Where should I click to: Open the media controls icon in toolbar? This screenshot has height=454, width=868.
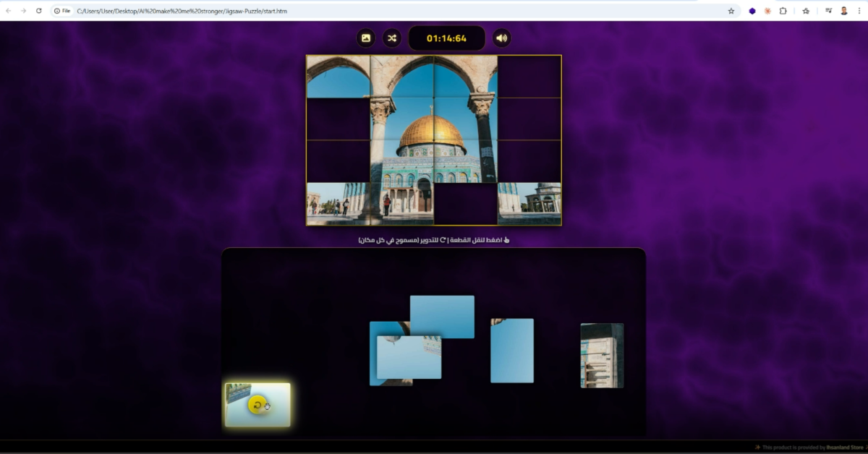(x=828, y=11)
